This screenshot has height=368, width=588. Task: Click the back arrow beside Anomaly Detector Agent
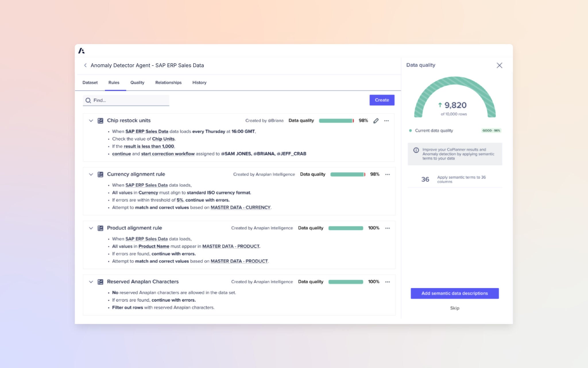click(85, 65)
